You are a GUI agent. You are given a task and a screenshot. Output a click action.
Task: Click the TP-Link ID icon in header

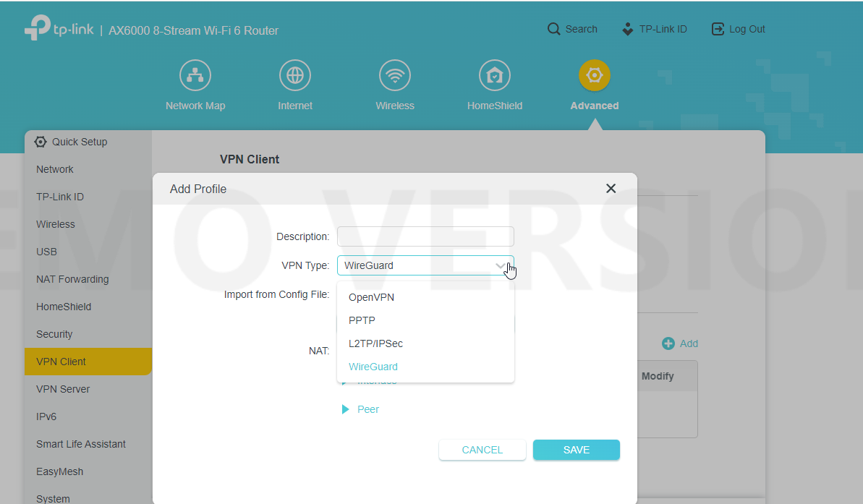click(627, 29)
